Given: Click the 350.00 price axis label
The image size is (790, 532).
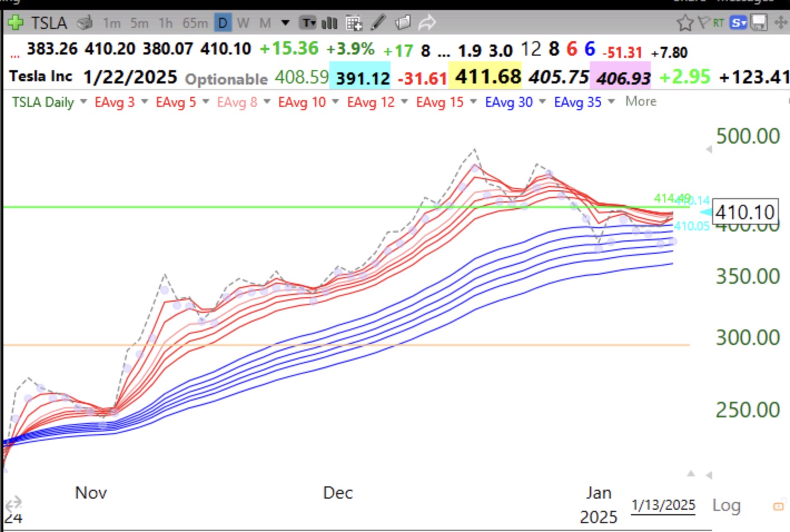Looking at the screenshot, I should coord(748,276).
